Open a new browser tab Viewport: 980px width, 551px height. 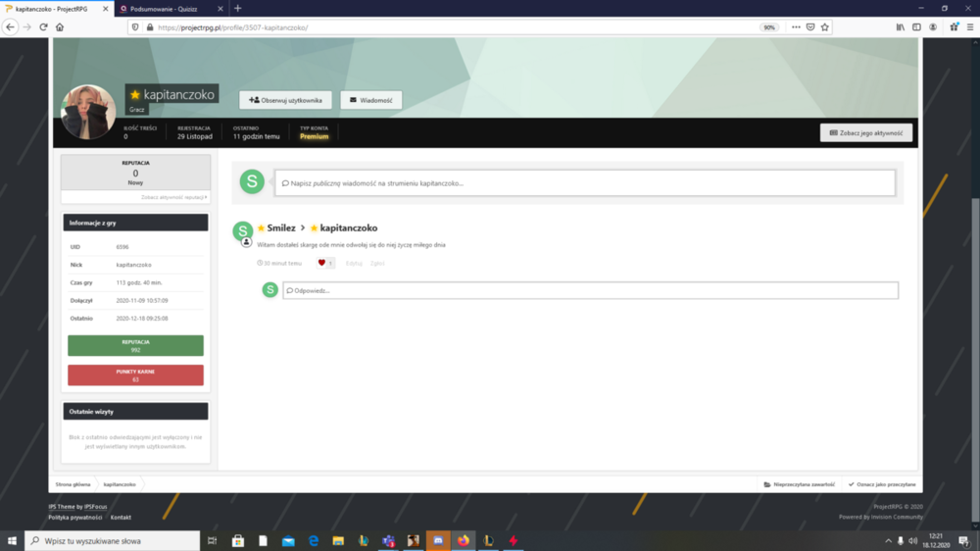pyautogui.click(x=237, y=9)
